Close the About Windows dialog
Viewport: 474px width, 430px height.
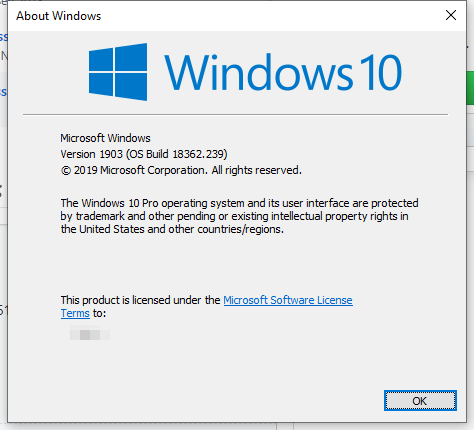coord(451,15)
